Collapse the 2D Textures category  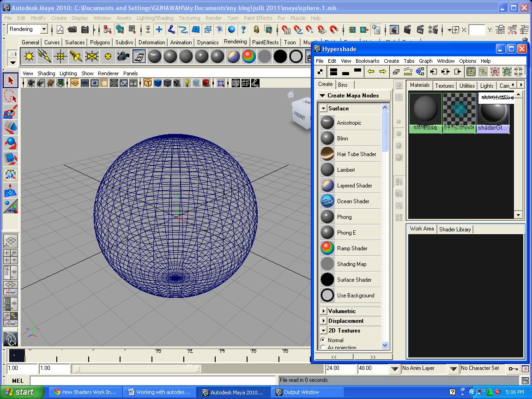coord(323,331)
